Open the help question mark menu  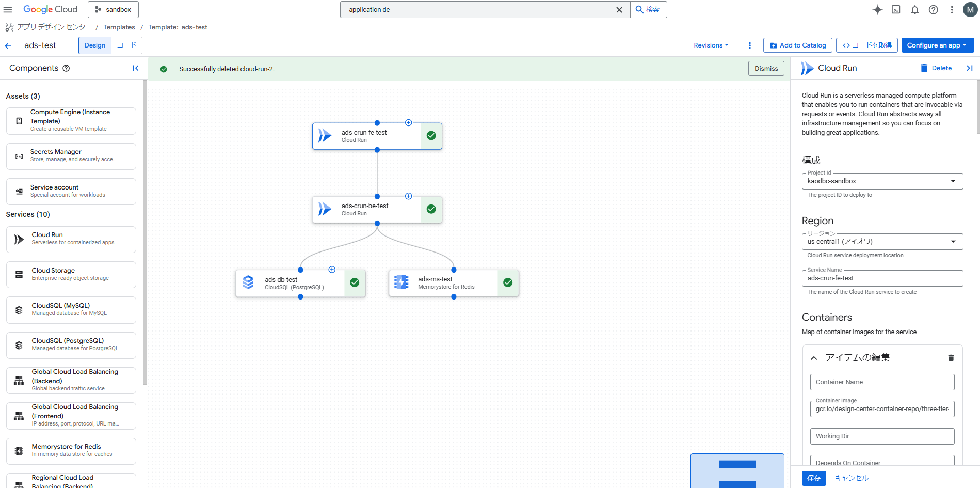[x=933, y=10]
